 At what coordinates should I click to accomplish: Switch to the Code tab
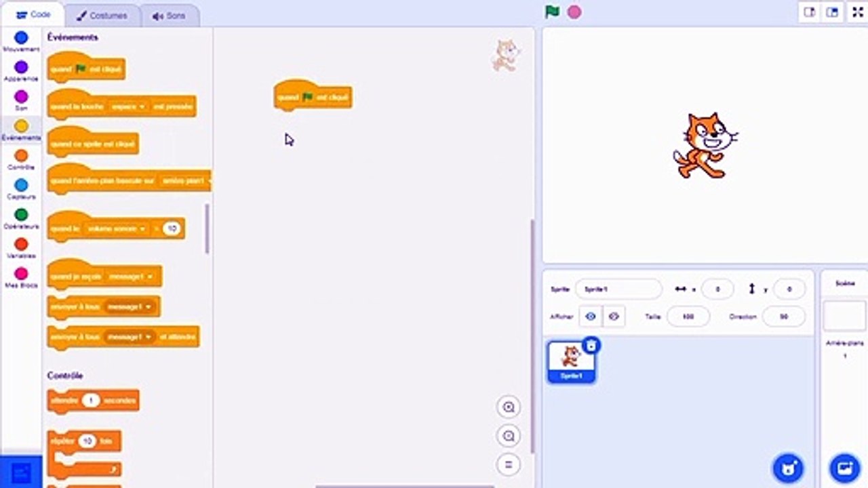[x=33, y=15]
